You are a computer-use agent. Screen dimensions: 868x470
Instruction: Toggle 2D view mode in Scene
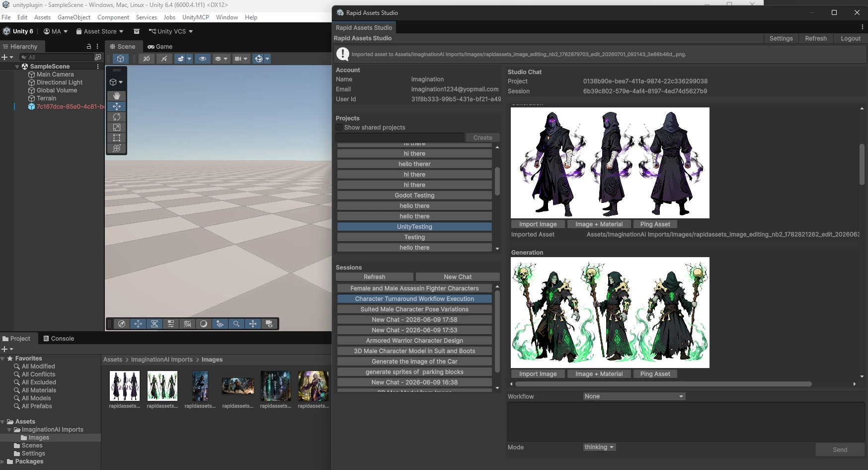coord(146,59)
